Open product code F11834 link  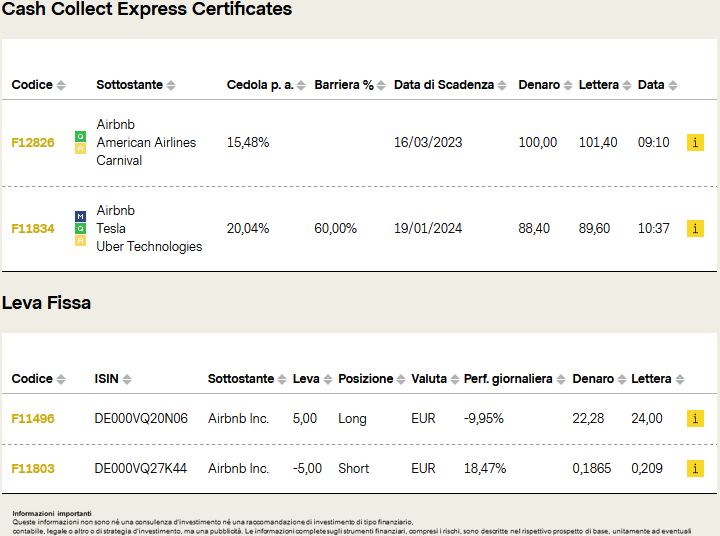[33, 228]
